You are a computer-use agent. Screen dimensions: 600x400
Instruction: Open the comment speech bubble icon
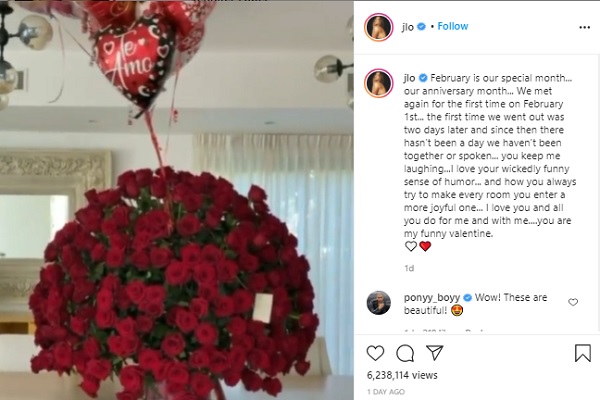click(x=405, y=353)
